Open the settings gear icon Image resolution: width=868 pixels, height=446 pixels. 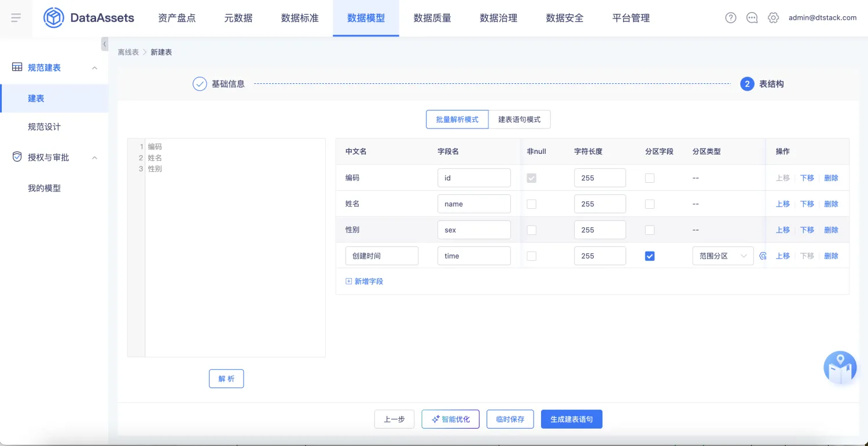click(773, 18)
